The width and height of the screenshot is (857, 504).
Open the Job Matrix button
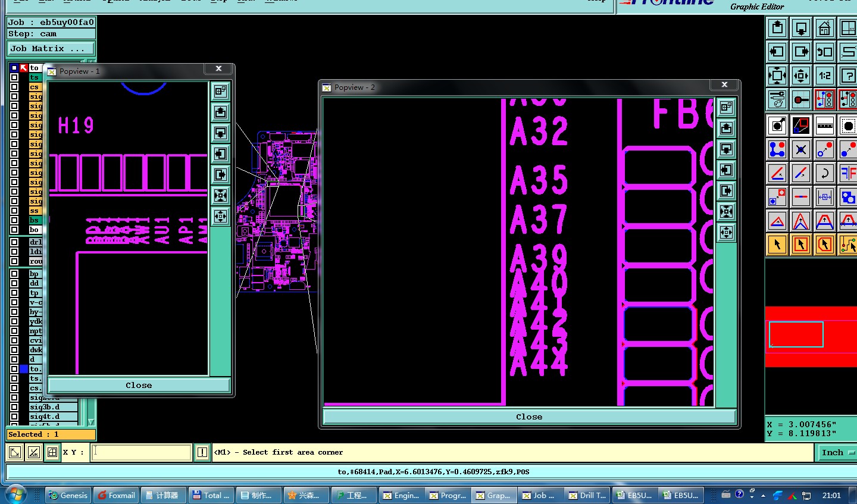[51, 49]
